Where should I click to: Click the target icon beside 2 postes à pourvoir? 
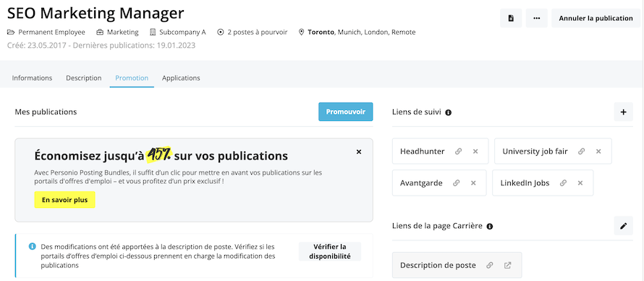[x=221, y=32]
